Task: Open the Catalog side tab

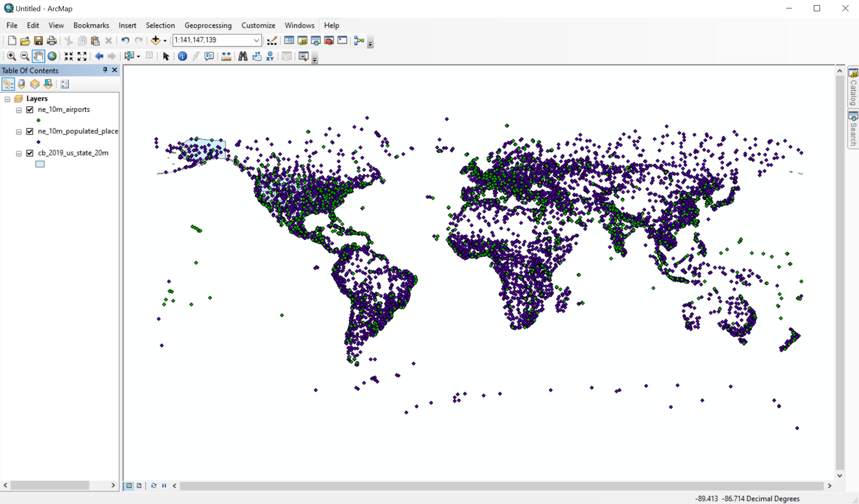Action: (x=853, y=87)
